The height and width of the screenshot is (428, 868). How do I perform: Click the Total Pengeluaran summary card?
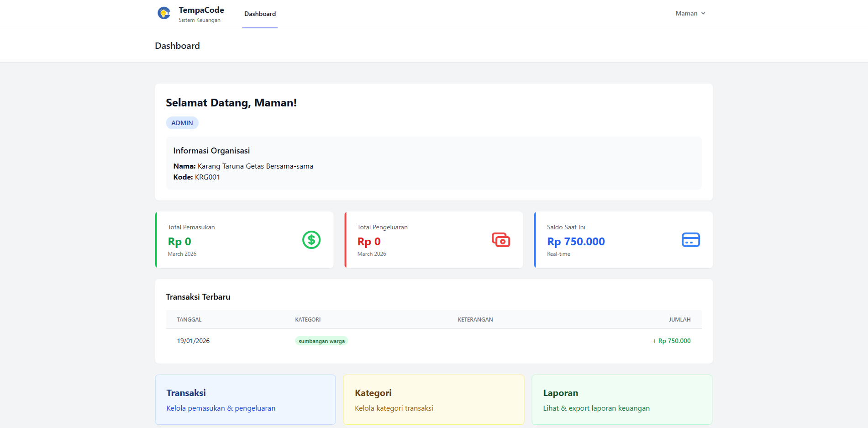(x=434, y=240)
